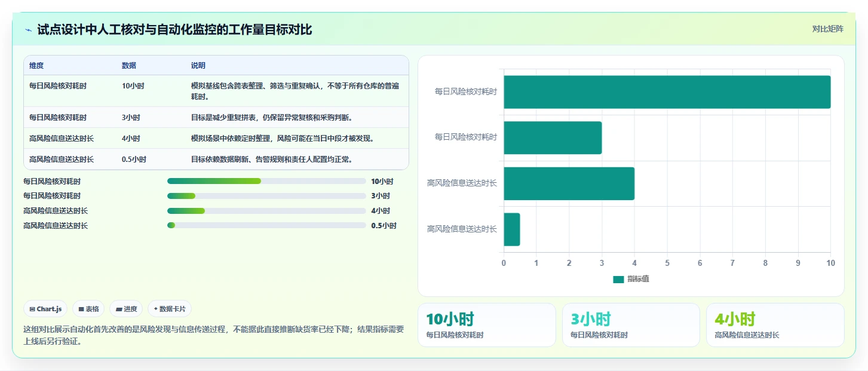Image resolution: width=868 pixels, height=371 pixels.
Task: Click the shortest chart bar at 0.5
Action: (x=512, y=229)
